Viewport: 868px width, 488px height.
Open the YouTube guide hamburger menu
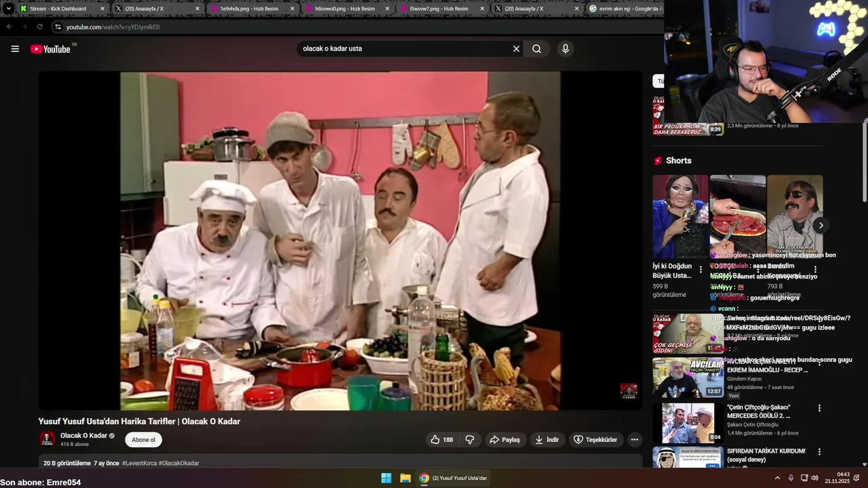click(x=15, y=49)
